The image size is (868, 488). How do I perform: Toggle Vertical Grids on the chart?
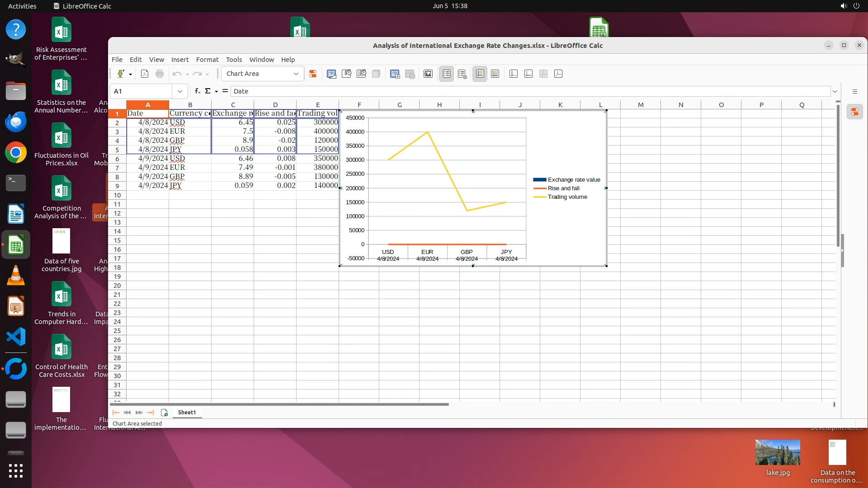click(495, 74)
